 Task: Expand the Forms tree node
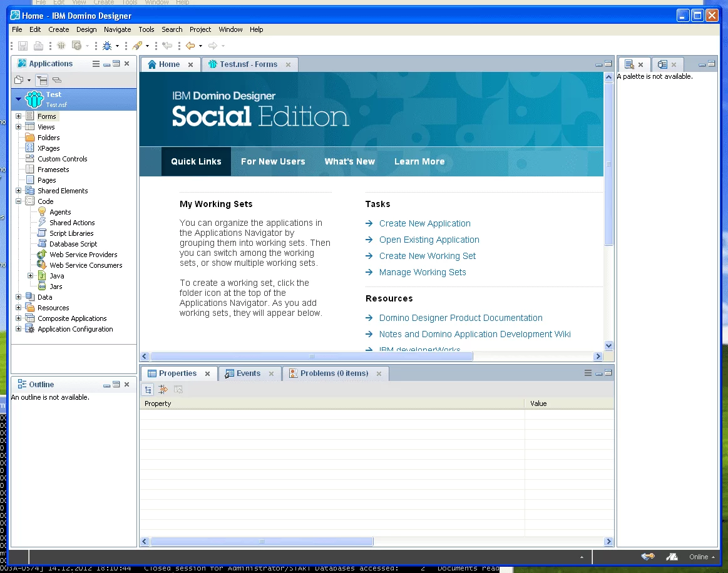[19, 116]
